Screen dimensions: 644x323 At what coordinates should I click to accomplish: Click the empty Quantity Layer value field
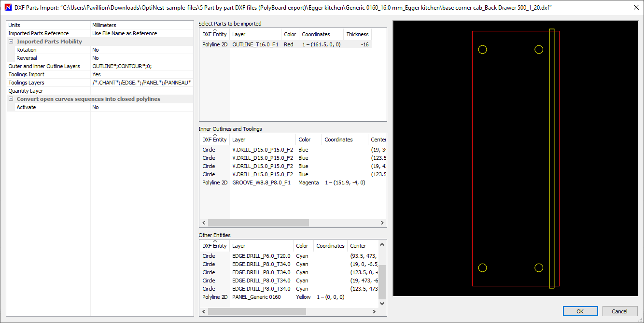coord(142,91)
